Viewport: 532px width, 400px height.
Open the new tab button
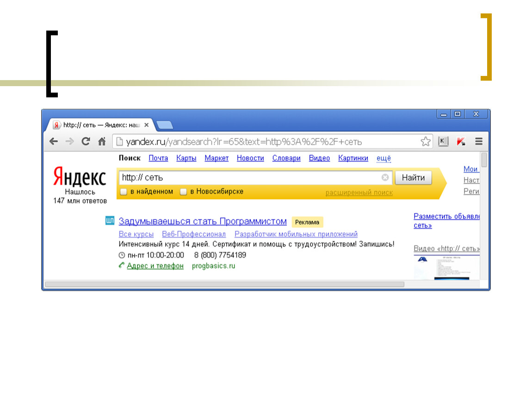[x=164, y=125]
